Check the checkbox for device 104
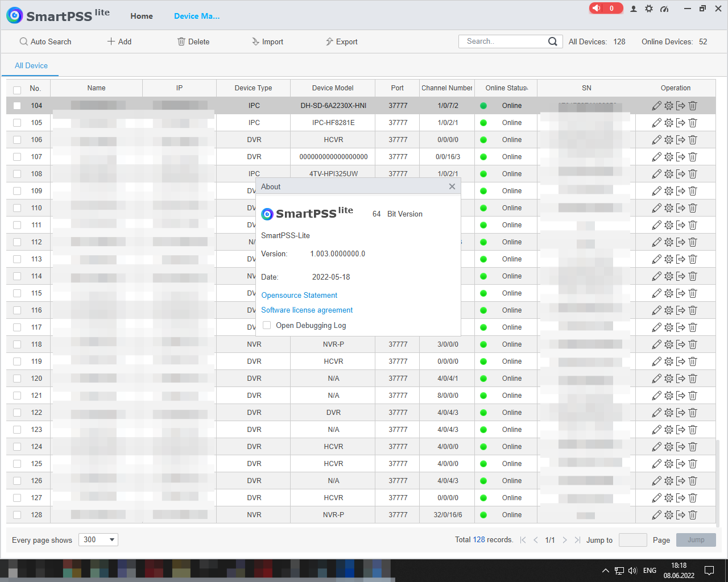The width and height of the screenshot is (728, 582). (x=17, y=106)
